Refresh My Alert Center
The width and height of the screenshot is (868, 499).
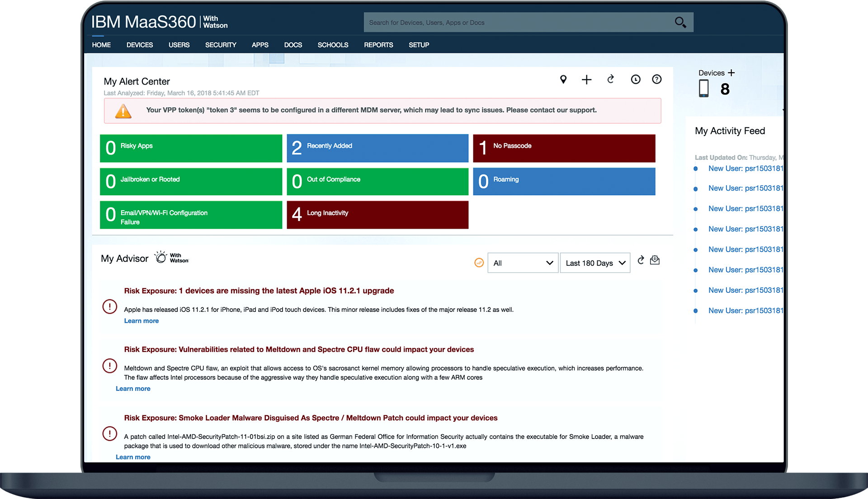pos(610,80)
